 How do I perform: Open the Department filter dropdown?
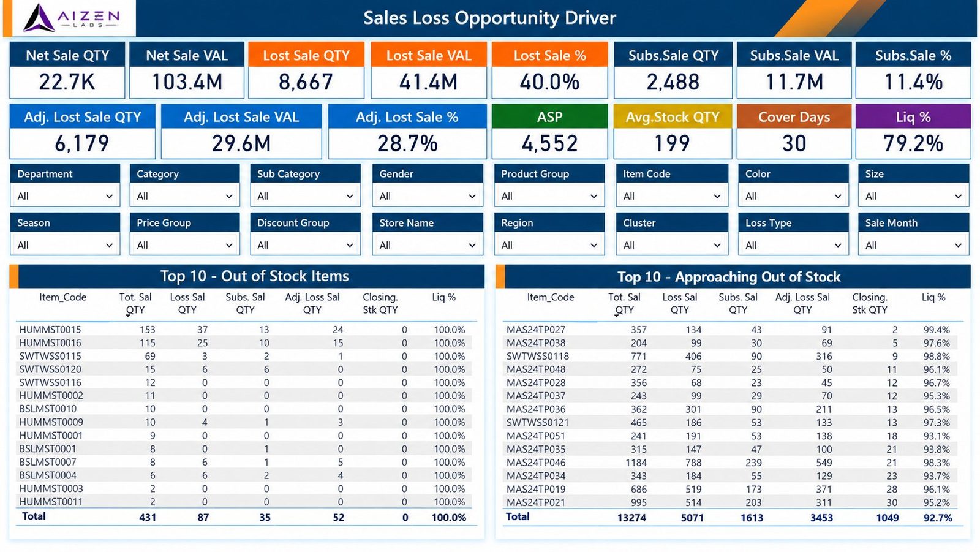click(65, 196)
